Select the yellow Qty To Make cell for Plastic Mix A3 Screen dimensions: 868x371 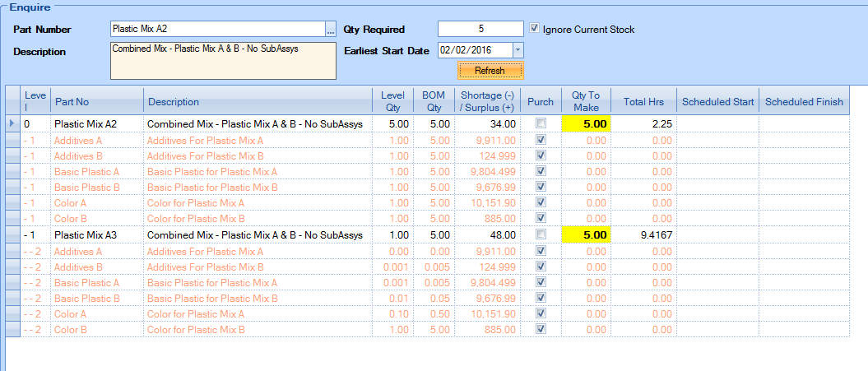coord(586,234)
